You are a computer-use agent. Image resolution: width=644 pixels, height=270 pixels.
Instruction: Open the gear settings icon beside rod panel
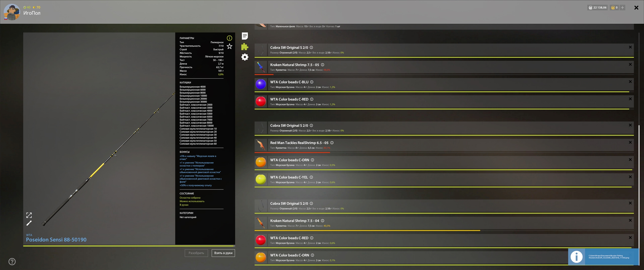pyautogui.click(x=245, y=57)
